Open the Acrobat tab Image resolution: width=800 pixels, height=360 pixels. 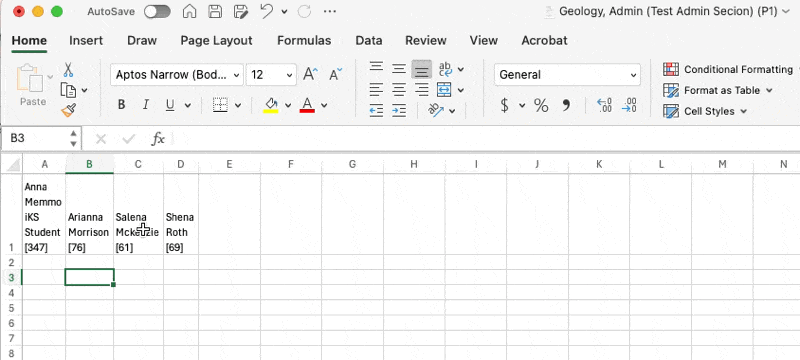(544, 41)
